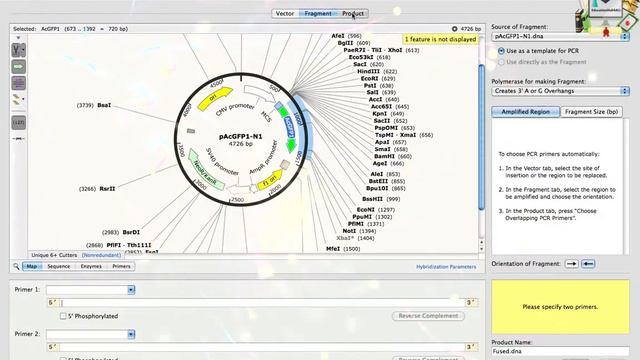Switch to the Product tab

pyautogui.click(x=353, y=13)
